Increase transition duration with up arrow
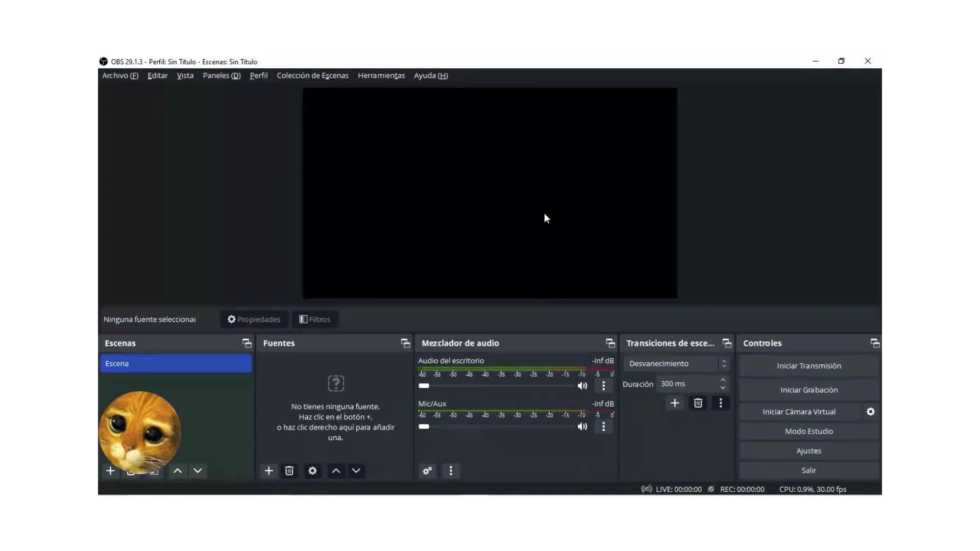 point(723,380)
